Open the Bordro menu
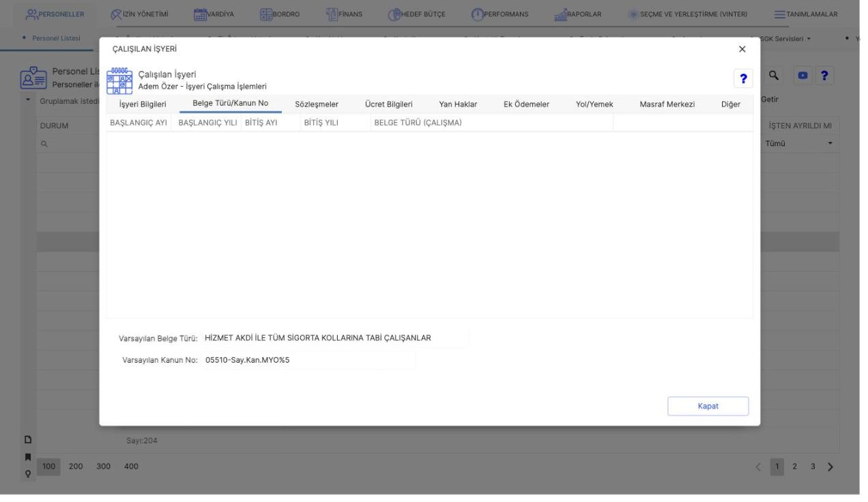 pyautogui.click(x=280, y=14)
